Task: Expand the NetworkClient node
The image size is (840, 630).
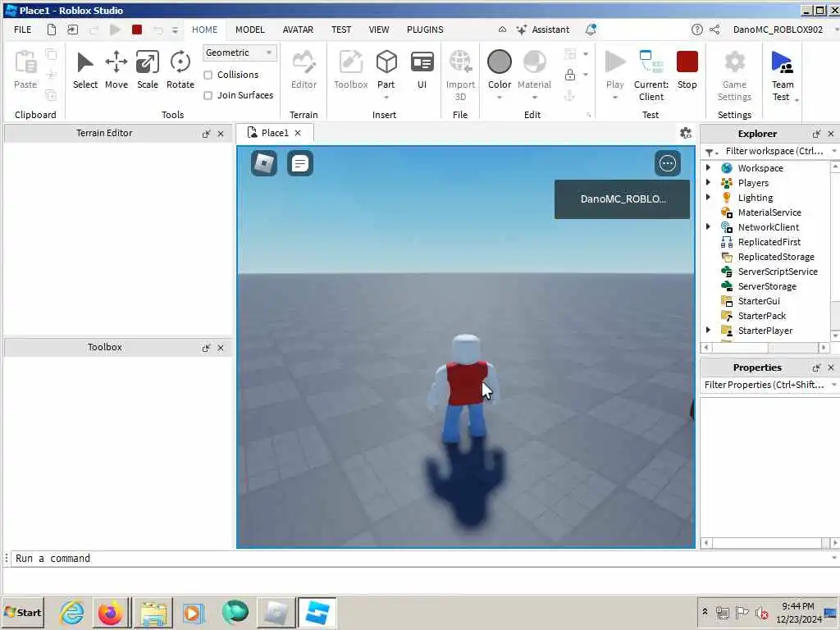Action: [x=708, y=227]
